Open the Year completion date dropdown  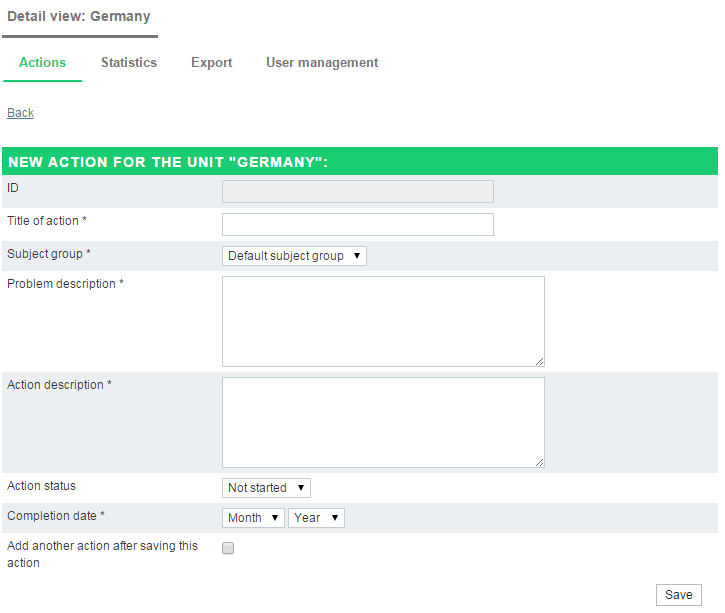[316, 518]
